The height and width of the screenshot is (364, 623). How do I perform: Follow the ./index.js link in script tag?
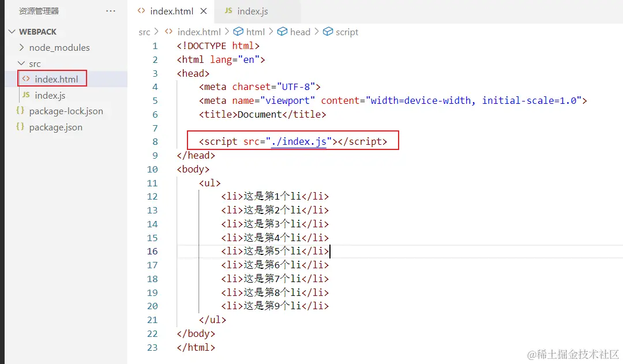(x=298, y=141)
